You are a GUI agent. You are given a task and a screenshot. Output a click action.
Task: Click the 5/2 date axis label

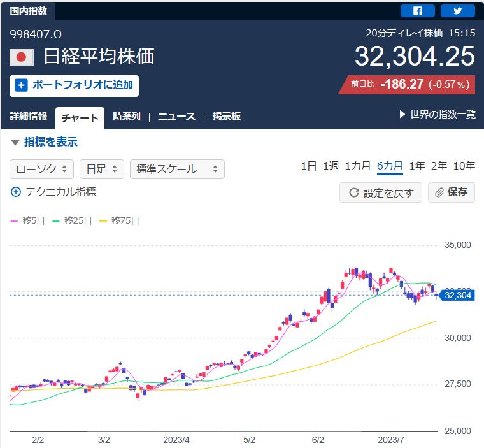tap(250, 440)
